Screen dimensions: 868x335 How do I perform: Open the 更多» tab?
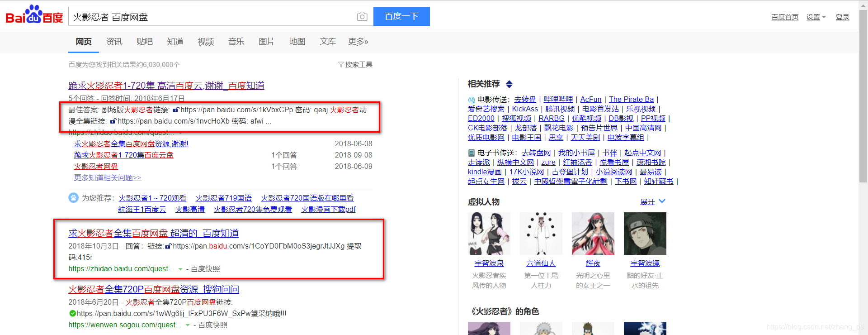(x=358, y=42)
